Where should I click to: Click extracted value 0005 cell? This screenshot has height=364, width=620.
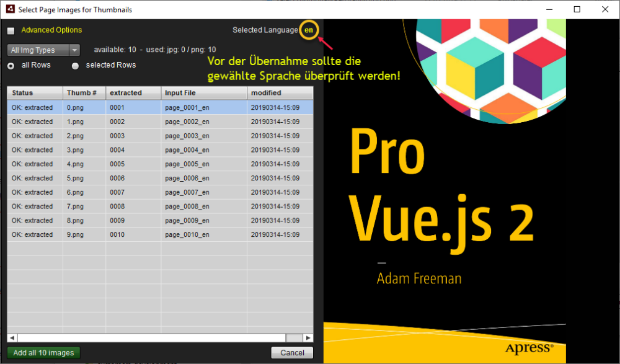click(133, 164)
